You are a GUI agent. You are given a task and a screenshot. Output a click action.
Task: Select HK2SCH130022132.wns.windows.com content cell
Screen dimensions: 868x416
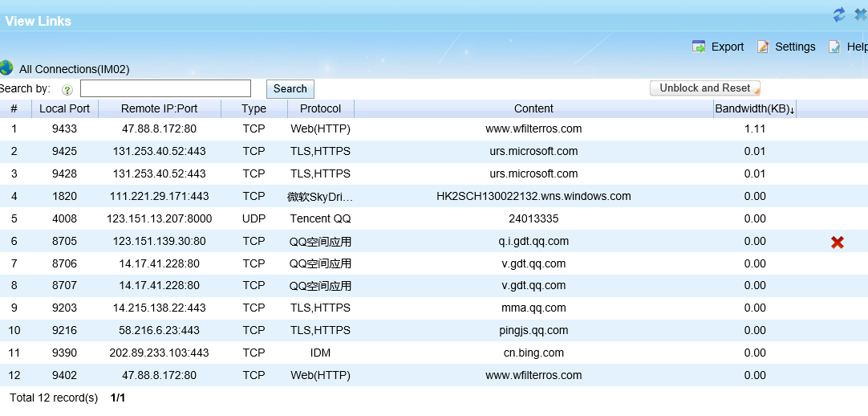[x=533, y=196]
